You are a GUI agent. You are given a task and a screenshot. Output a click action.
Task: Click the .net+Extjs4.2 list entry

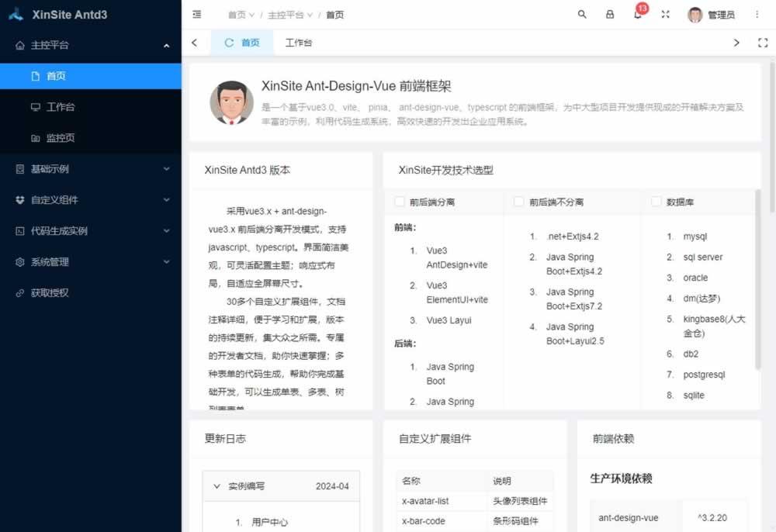572,237
